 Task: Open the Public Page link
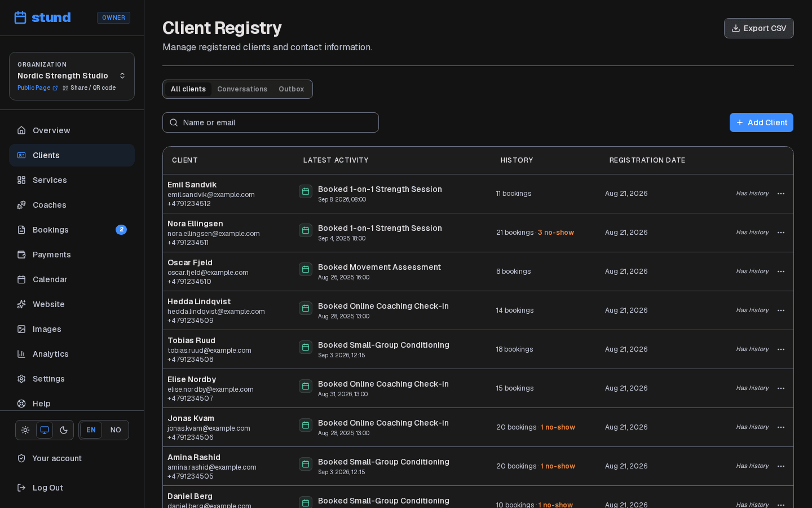37,88
